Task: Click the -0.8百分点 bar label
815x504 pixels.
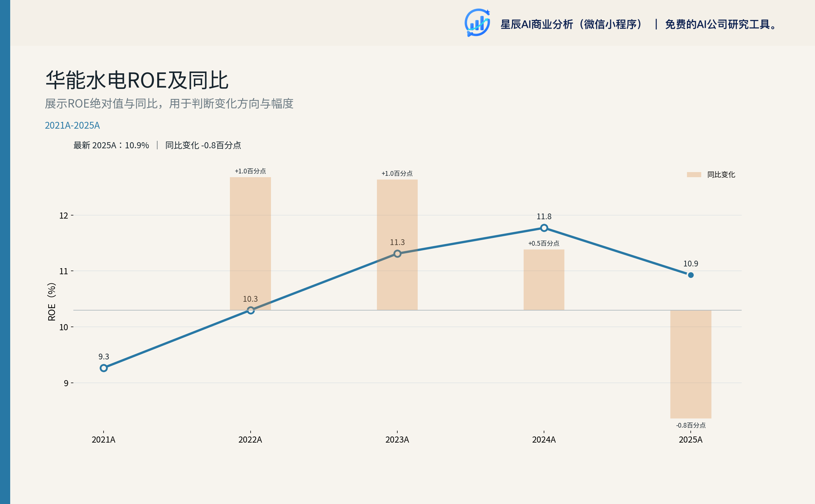Action: tap(691, 425)
